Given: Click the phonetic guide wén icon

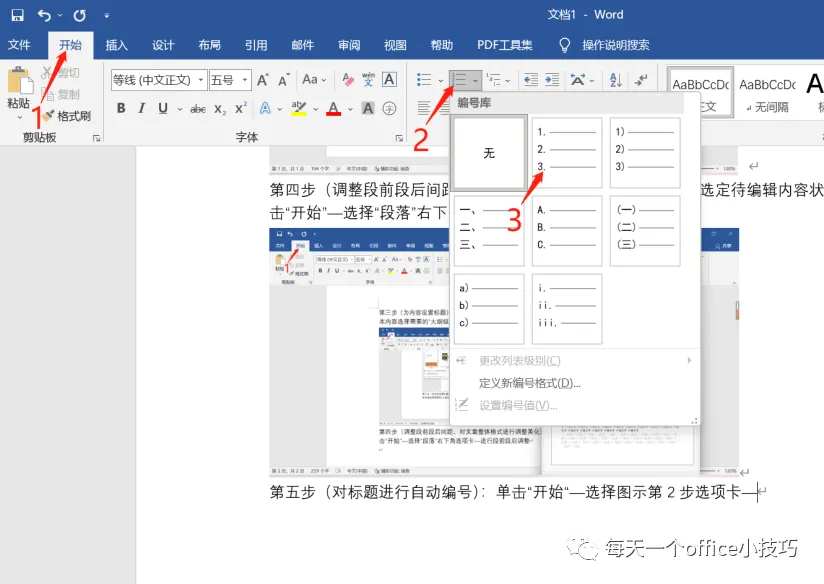Looking at the screenshot, I should (368, 80).
